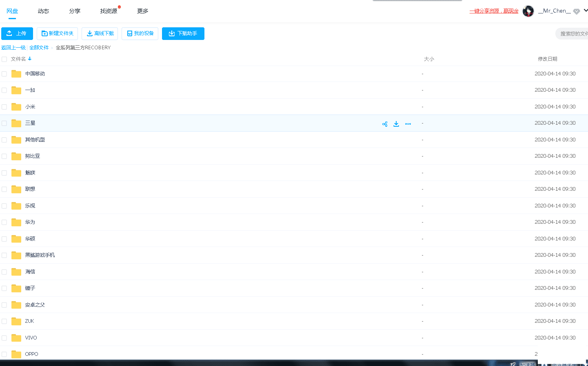Click the 小米 folder icon
Screen dimensions: 588x366
pyautogui.click(x=16, y=107)
